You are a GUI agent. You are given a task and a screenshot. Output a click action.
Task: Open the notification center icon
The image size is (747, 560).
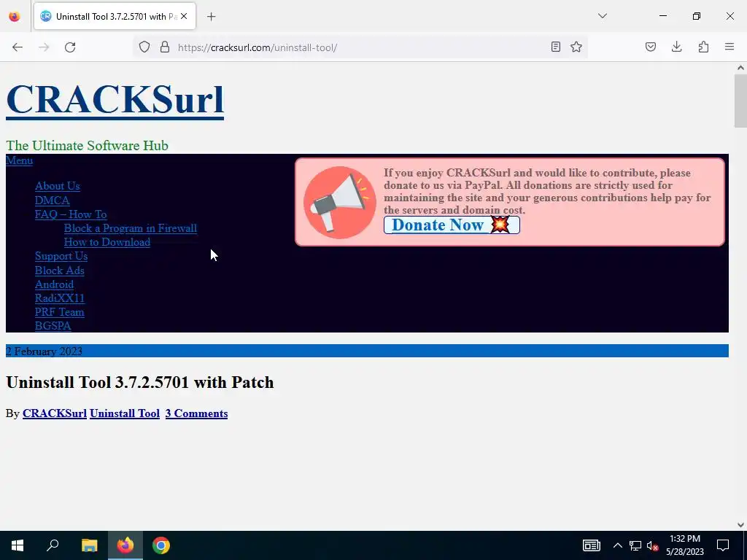[x=723, y=545]
